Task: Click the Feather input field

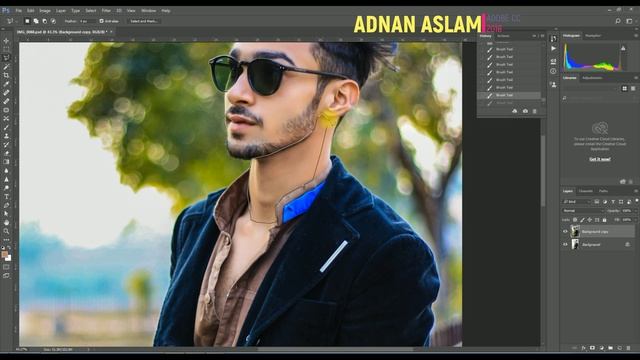Action: (x=87, y=21)
